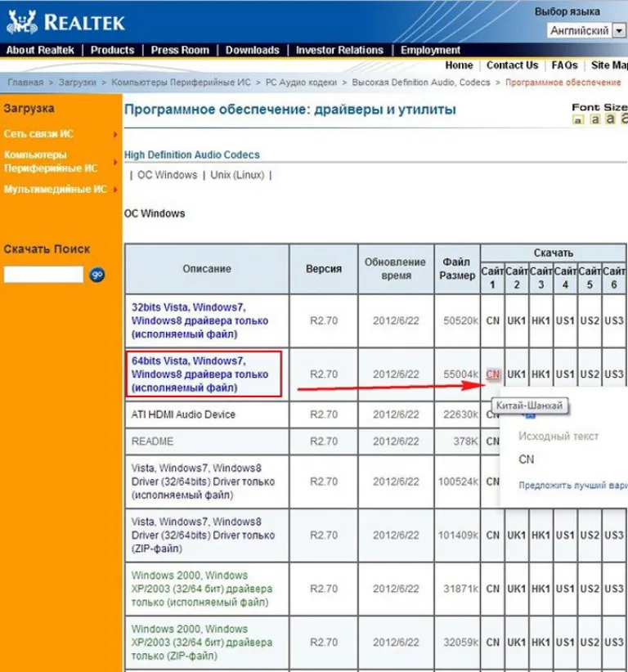Open the FAQs link

pyautogui.click(x=564, y=65)
